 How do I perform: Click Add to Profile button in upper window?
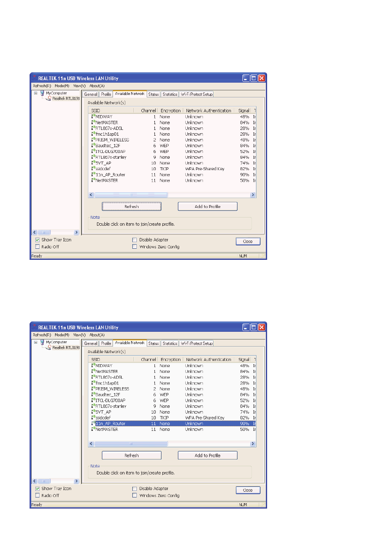click(x=208, y=206)
